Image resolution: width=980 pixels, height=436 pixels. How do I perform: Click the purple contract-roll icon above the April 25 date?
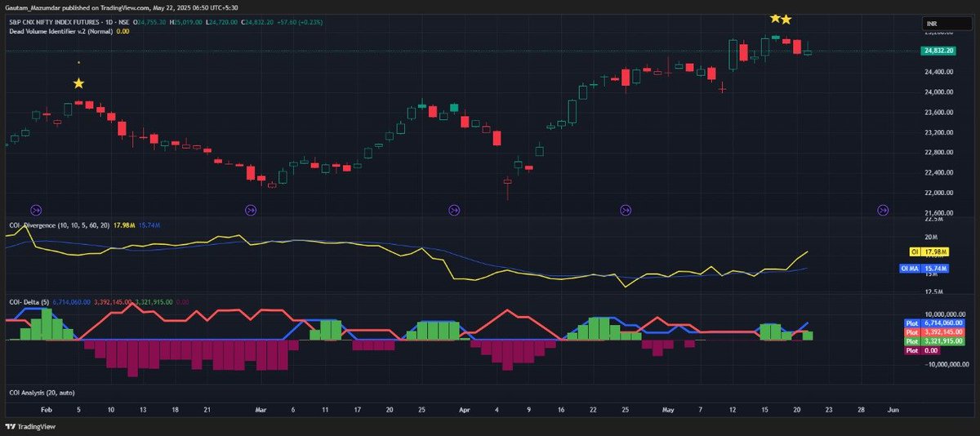tap(626, 210)
